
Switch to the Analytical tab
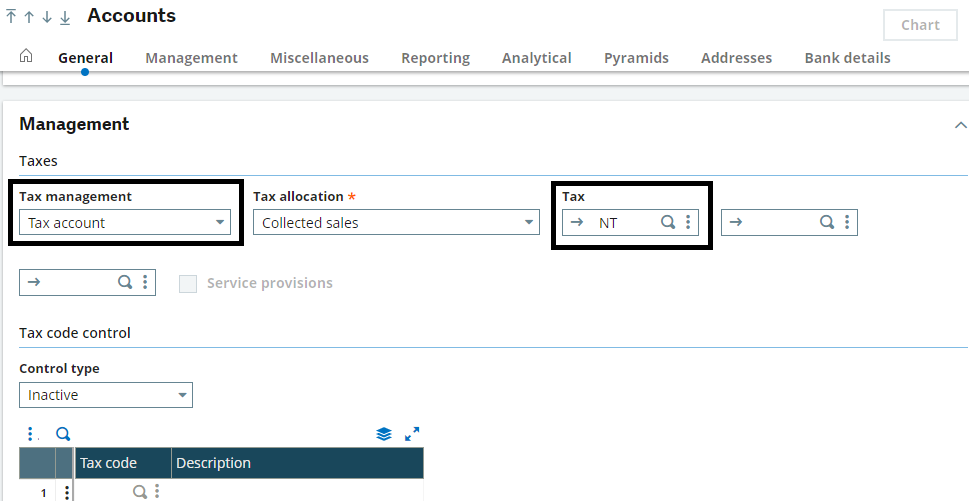536,58
